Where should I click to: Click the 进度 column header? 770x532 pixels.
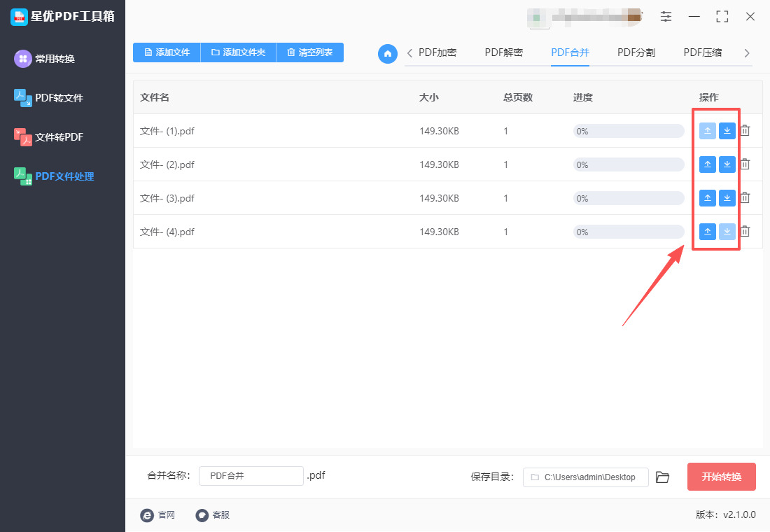pos(583,97)
